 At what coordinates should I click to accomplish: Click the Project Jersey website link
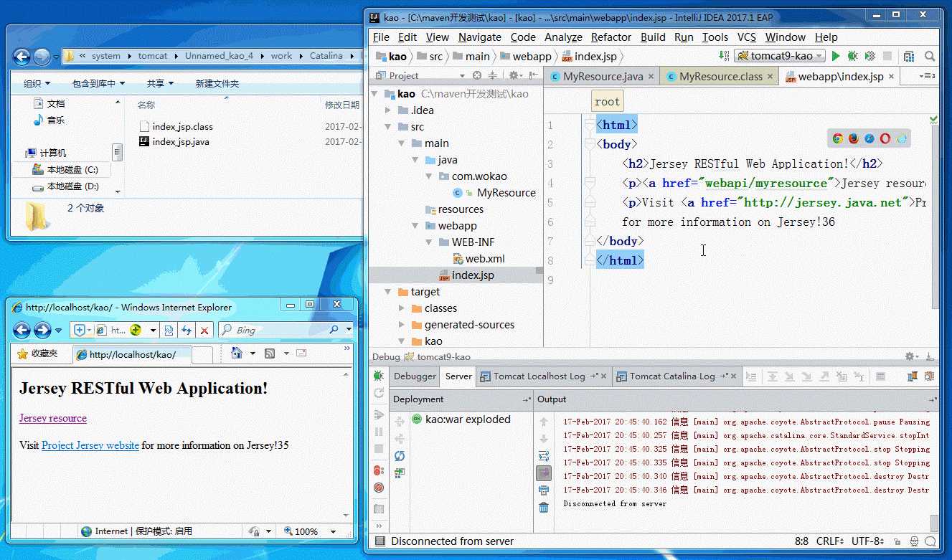(90, 445)
